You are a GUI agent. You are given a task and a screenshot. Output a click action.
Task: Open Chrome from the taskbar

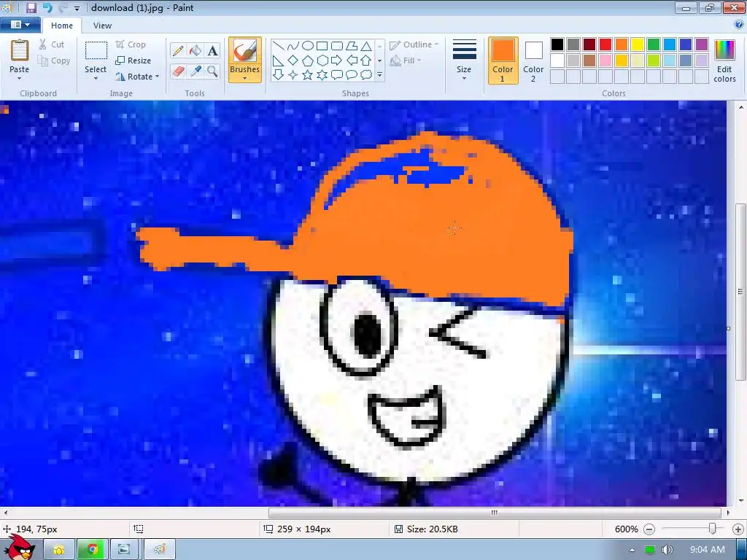tap(93, 550)
